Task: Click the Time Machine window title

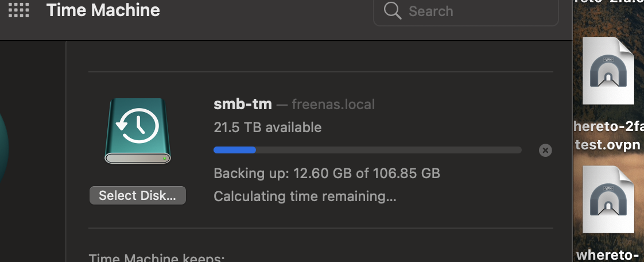Action: point(103,10)
